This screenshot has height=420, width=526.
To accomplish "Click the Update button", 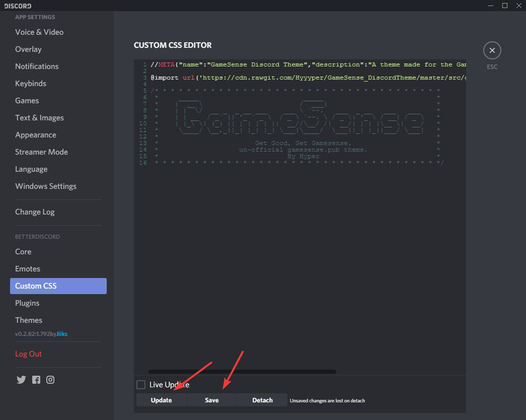I will click(161, 400).
